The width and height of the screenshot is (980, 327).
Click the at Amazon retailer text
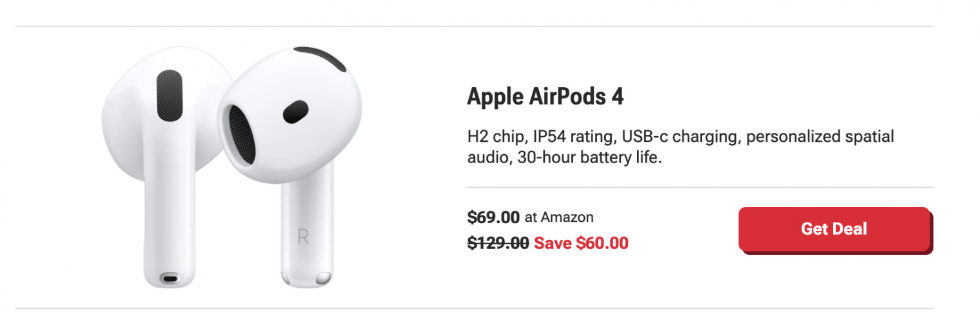pyautogui.click(x=559, y=217)
